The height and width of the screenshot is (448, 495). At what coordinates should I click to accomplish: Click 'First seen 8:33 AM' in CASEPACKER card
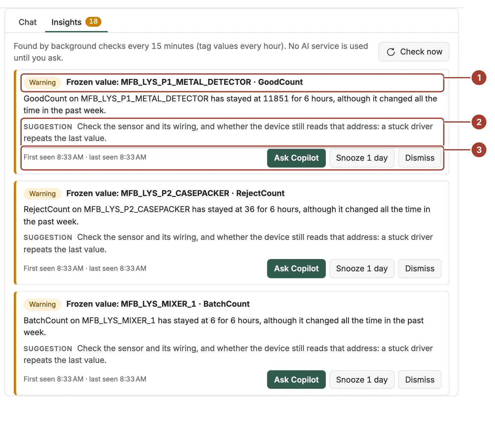53,269
